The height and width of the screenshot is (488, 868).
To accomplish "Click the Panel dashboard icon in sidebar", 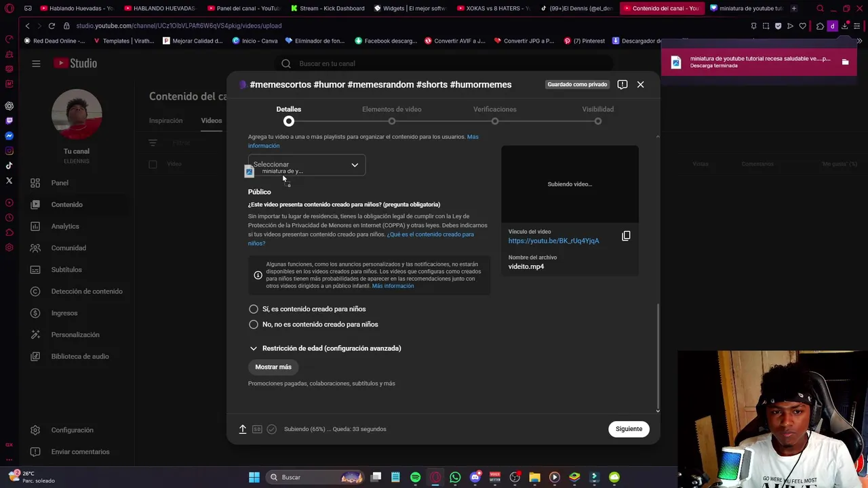I will 35,183.
